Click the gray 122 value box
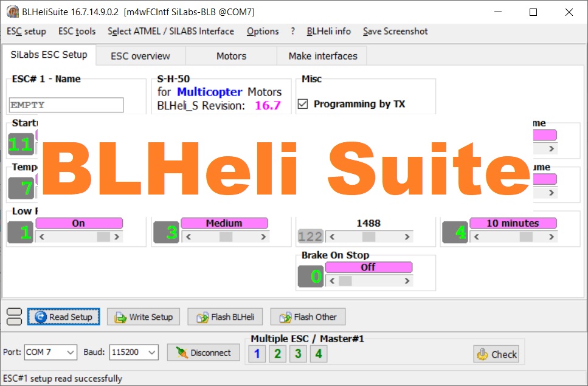The height and width of the screenshot is (386, 588). point(310,236)
